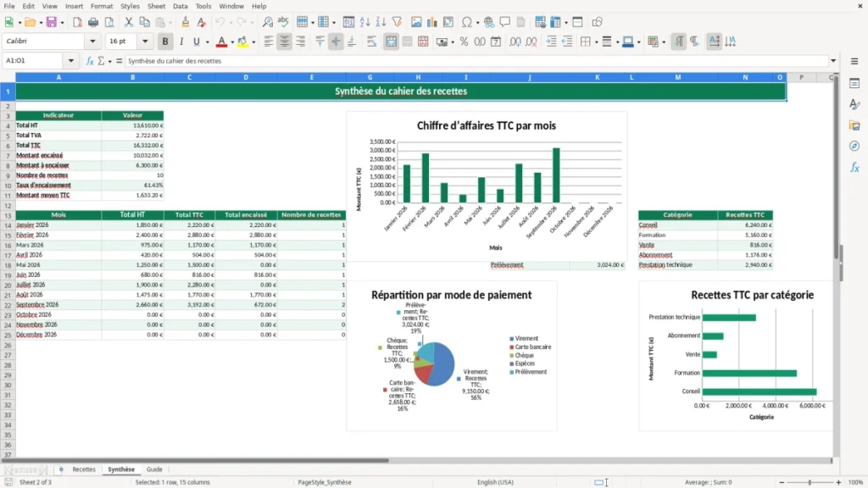
Task: Insert hyperlink icon
Action: tap(489, 22)
